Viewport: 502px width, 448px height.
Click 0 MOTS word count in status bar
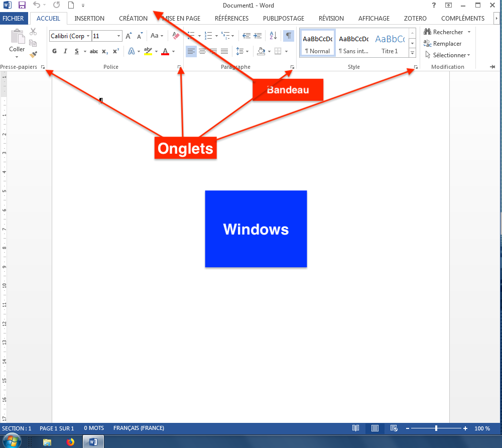tap(94, 428)
